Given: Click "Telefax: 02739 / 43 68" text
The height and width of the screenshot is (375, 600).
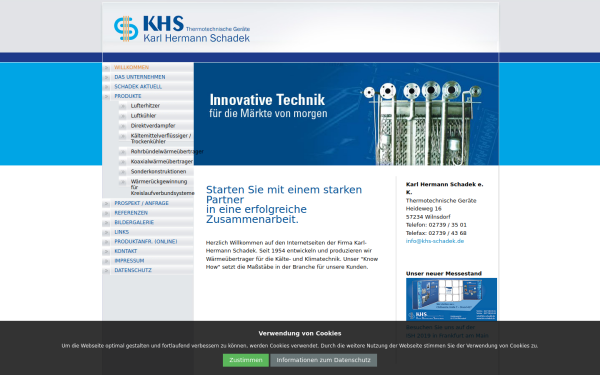Looking at the screenshot, I should pos(436,233).
